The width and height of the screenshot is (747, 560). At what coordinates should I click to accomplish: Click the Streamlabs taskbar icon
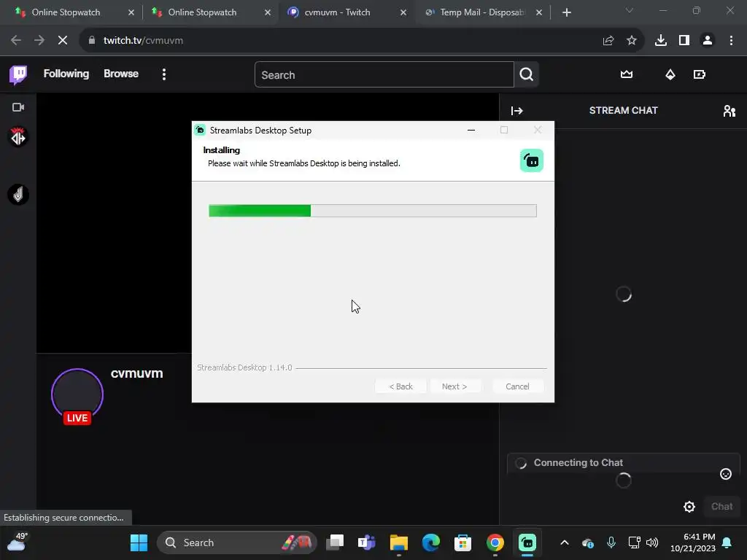(x=527, y=542)
